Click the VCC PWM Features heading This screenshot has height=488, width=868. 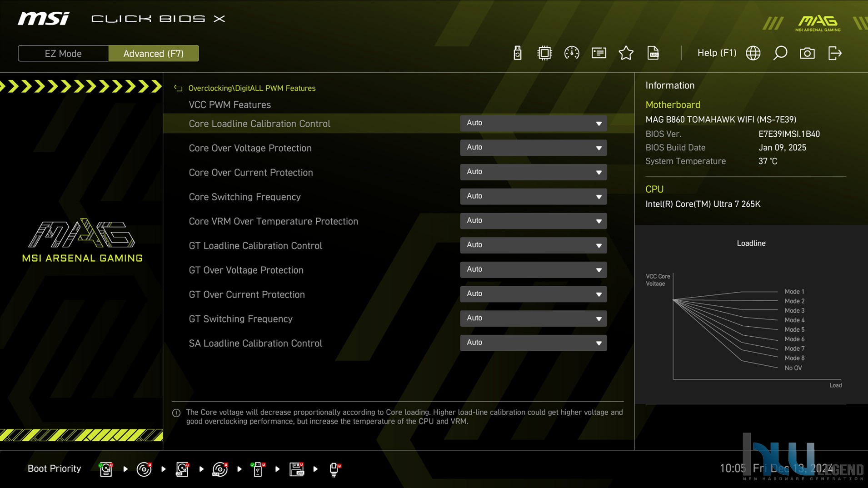pyautogui.click(x=229, y=105)
